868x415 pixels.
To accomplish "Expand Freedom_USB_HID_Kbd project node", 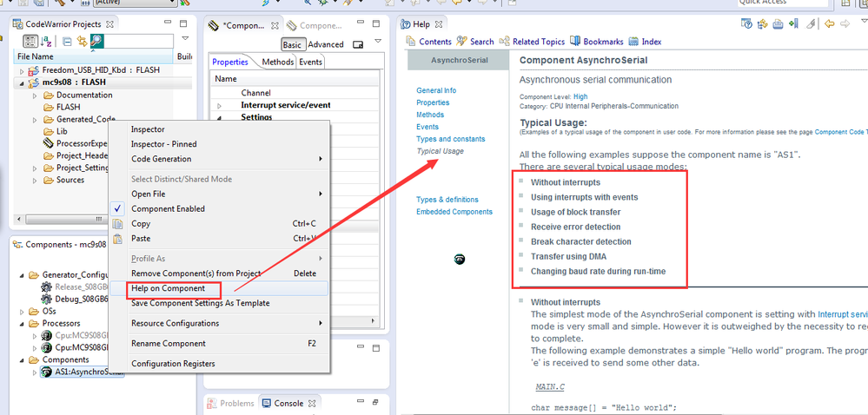I will click(22, 71).
